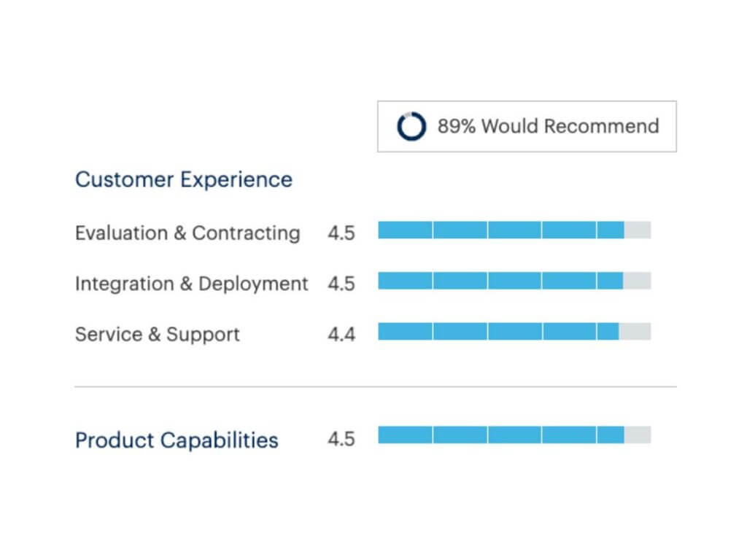
Task: Click the Evaluation & Contracting rating bar
Action: (514, 230)
